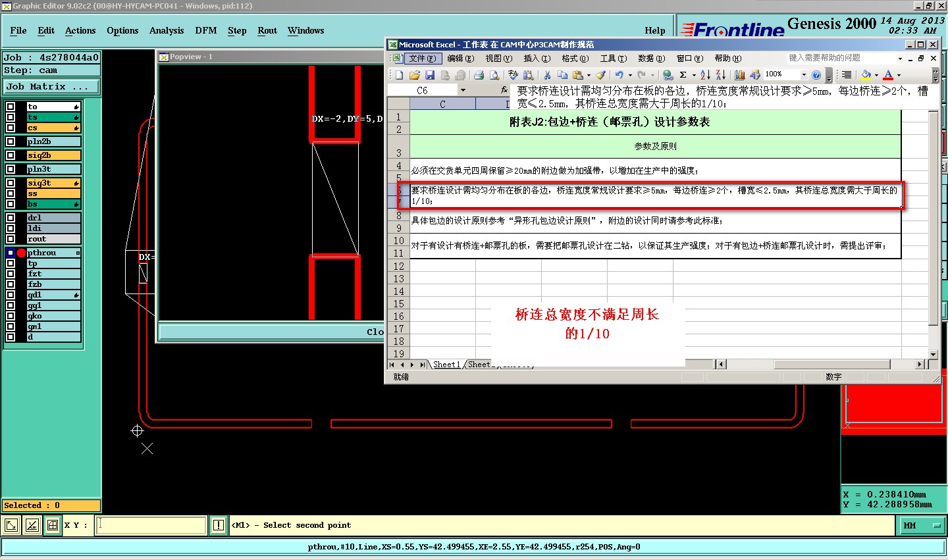Open the Genesis Help menu
This screenshot has height=560, width=948.
[x=655, y=30]
